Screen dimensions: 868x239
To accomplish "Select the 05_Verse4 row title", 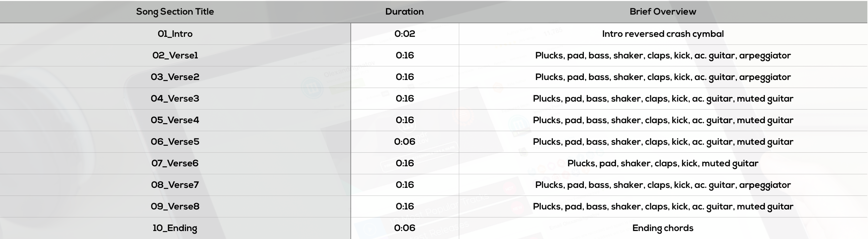I will [175, 120].
